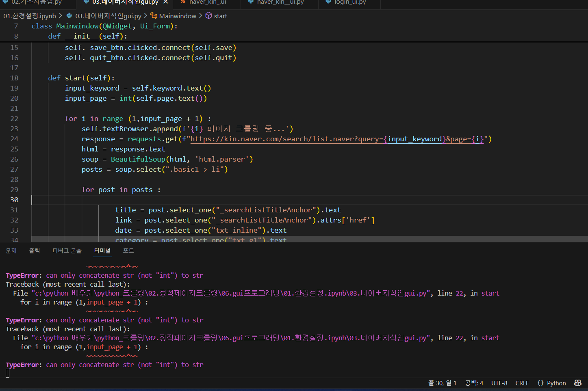Click line number 22 in the gutter
This screenshot has height=391, width=588.
(x=14, y=119)
